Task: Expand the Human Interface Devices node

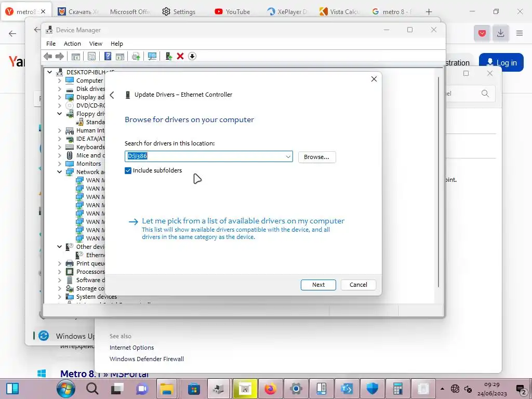Action: click(x=60, y=130)
